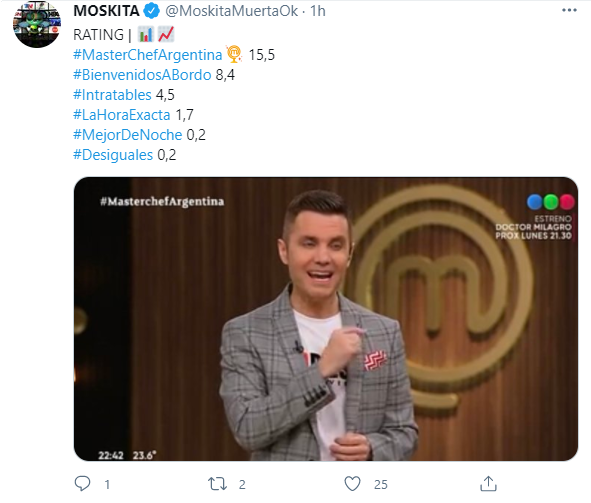Click the reply speech bubble icon

coord(82,484)
